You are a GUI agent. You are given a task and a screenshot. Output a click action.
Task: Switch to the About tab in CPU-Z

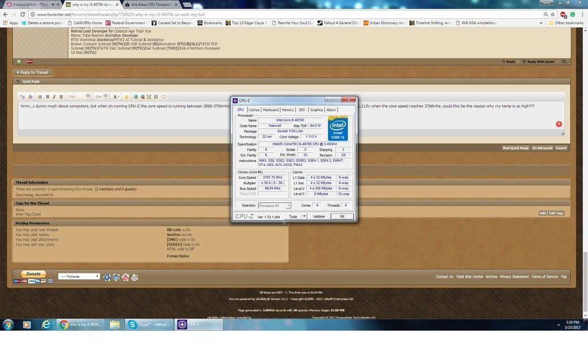click(x=331, y=110)
